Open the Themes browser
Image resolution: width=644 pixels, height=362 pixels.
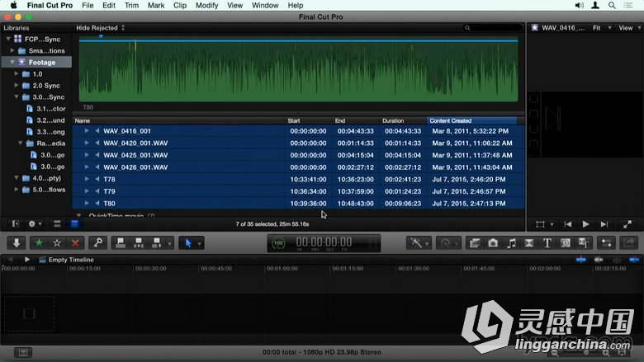[584, 243]
